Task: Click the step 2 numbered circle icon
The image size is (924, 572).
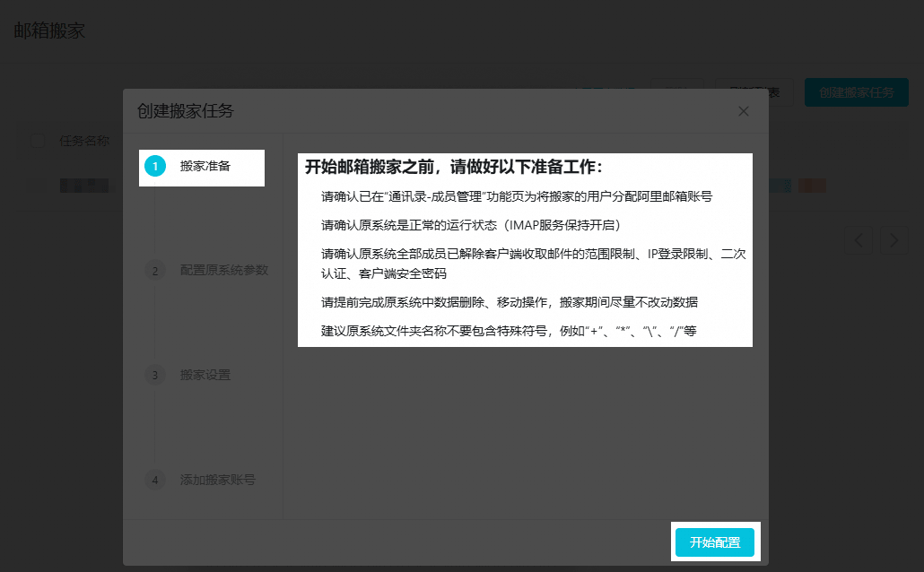Action: (154, 270)
